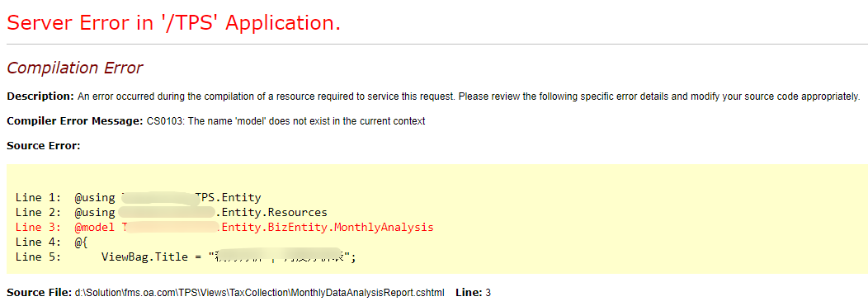Click the horizontal divider under the title
868x306 pixels.
click(x=434, y=44)
